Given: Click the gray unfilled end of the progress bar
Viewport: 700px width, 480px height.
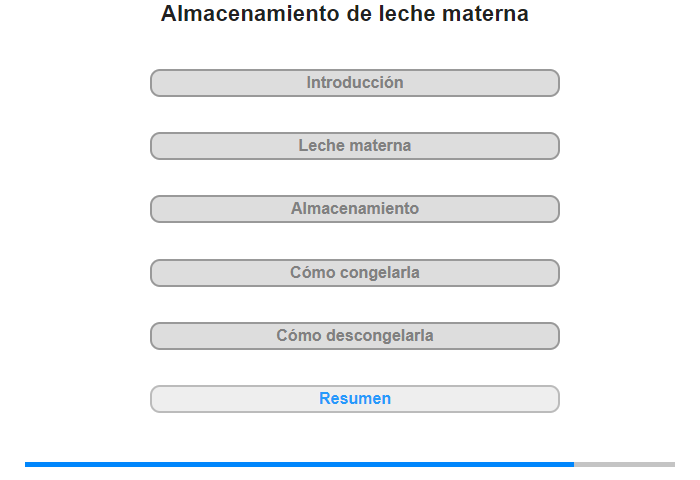Looking at the screenshot, I should [625, 464].
